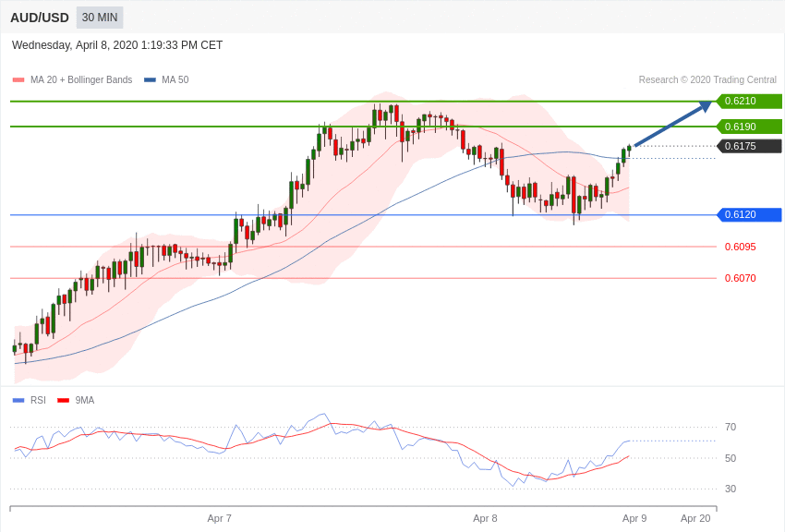Click the Apr 20 date axis label
Viewport: 785px width, 532px height.
click(695, 518)
